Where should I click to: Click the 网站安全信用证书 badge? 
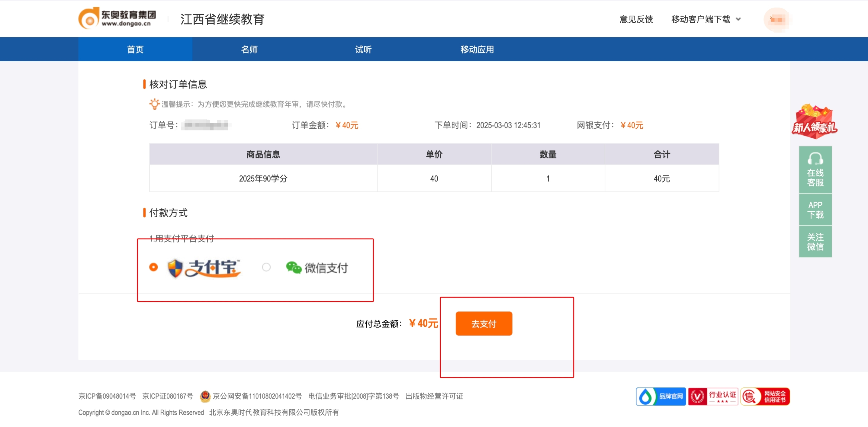click(x=766, y=396)
